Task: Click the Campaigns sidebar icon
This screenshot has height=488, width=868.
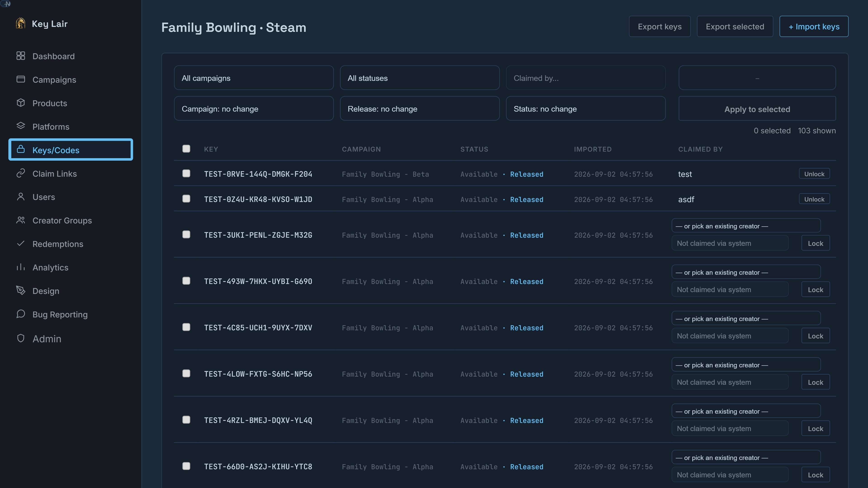Action: pyautogui.click(x=21, y=79)
